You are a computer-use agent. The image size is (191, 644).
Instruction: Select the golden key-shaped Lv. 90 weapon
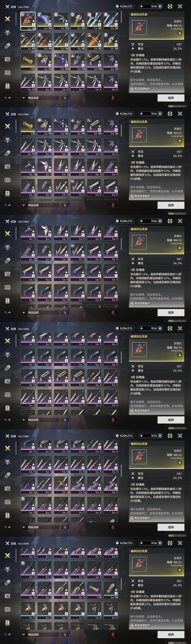tap(78, 21)
